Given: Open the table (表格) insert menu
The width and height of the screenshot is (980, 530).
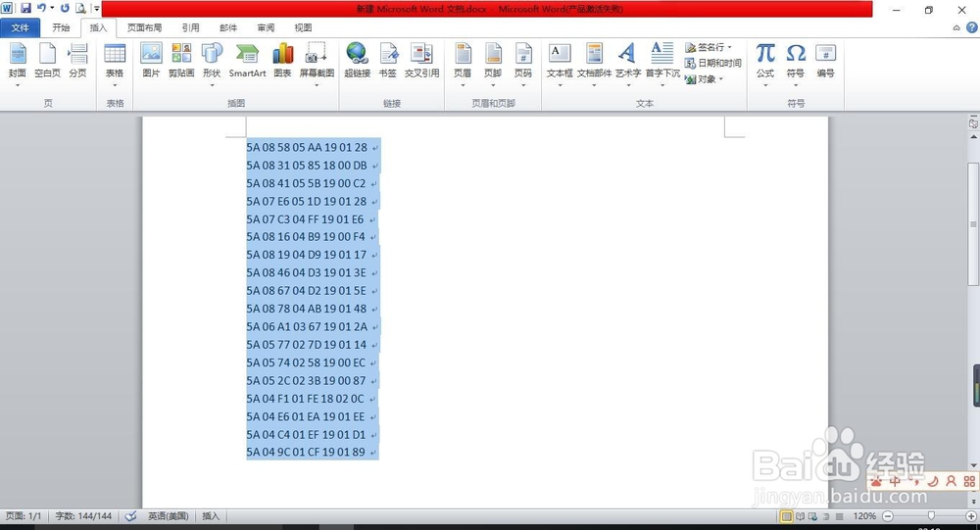Looking at the screenshot, I should point(115,63).
